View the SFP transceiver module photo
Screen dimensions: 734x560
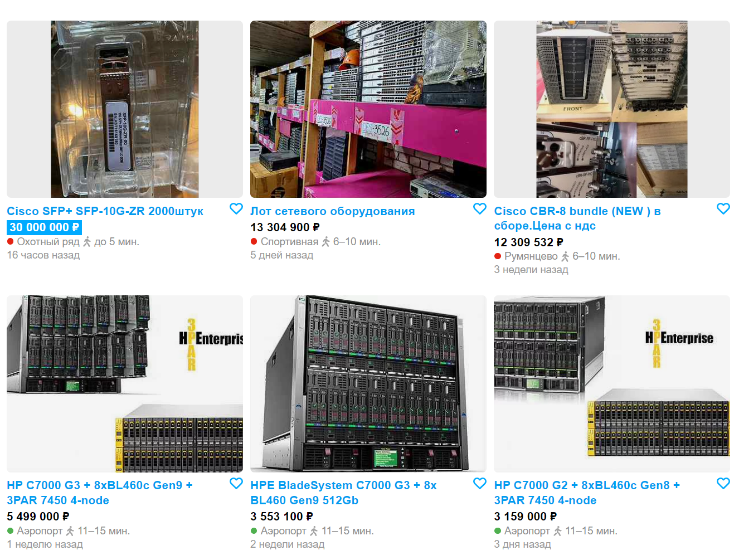125,109
